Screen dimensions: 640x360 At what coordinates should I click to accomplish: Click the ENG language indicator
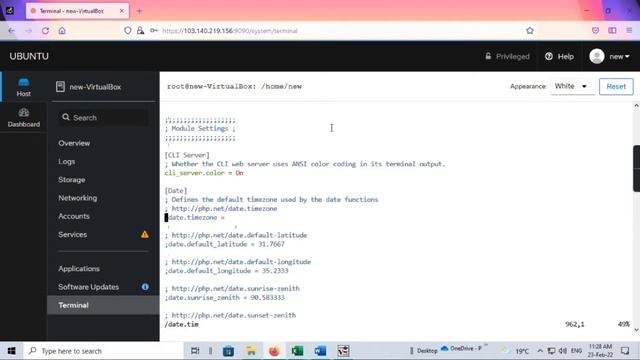(x=576, y=351)
